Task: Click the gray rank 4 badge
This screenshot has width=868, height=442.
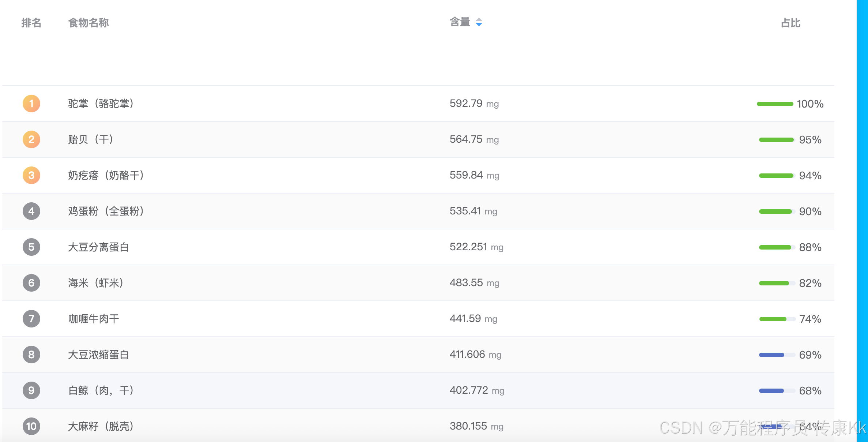Action: [31, 211]
